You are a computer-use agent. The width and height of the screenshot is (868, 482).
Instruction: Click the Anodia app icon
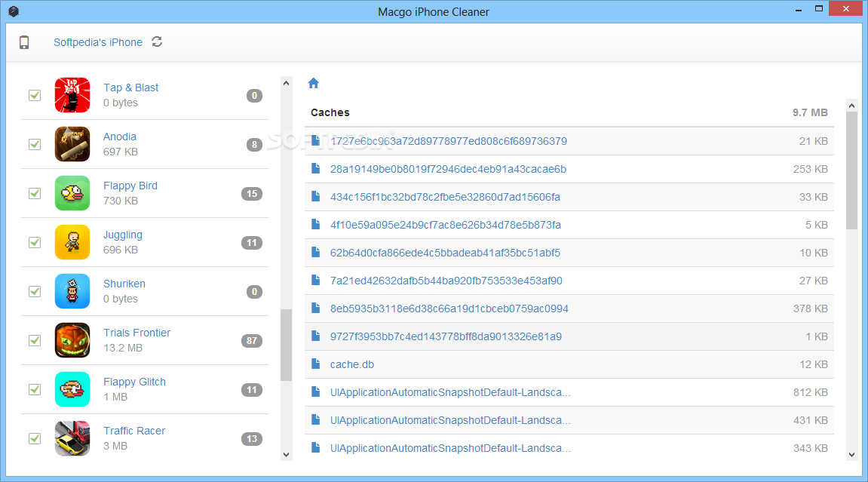point(72,144)
